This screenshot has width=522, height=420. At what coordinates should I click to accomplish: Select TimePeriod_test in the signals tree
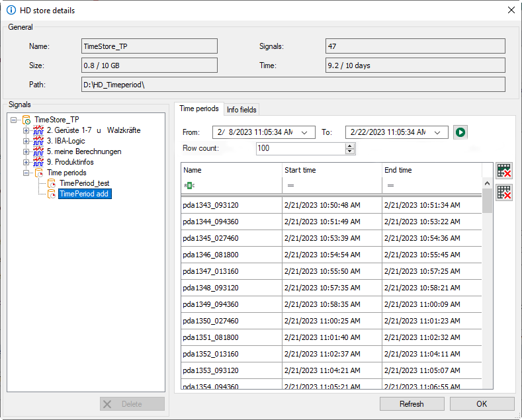[83, 183]
